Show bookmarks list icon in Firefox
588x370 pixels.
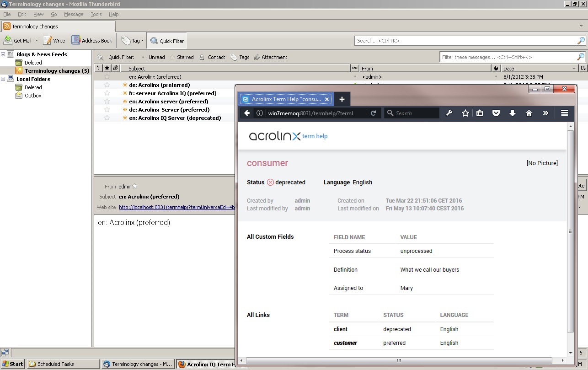tap(480, 113)
